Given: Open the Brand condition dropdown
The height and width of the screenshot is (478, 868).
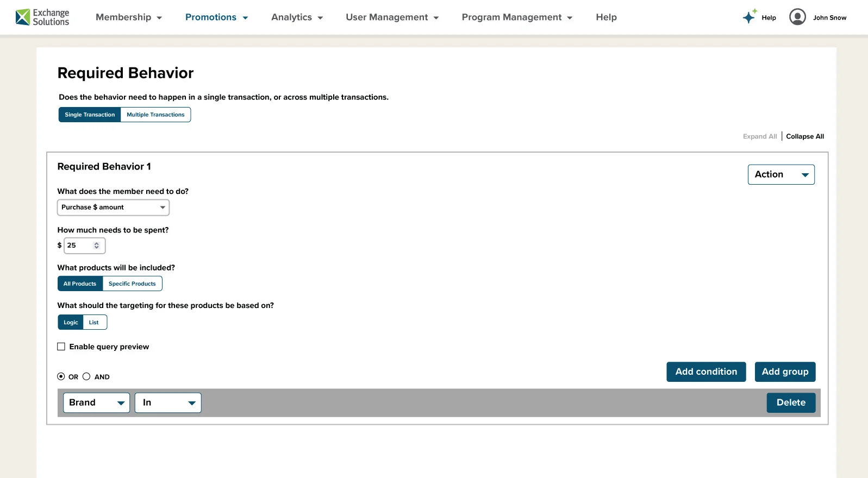Looking at the screenshot, I should (96, 402).
